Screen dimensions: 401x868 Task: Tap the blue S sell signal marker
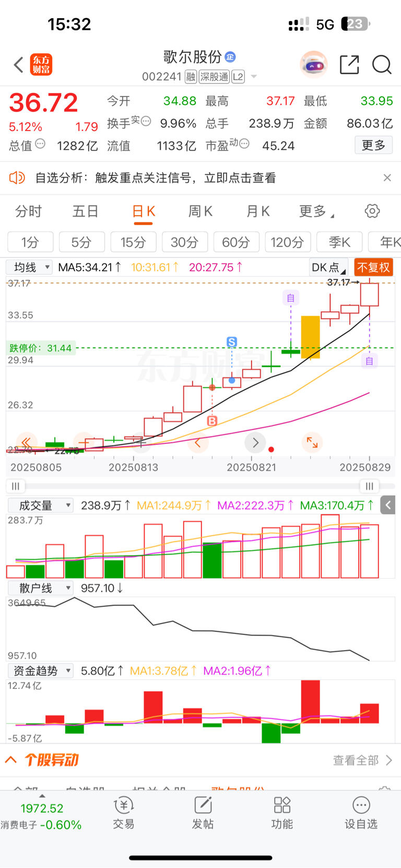click(x=232, y=342)
